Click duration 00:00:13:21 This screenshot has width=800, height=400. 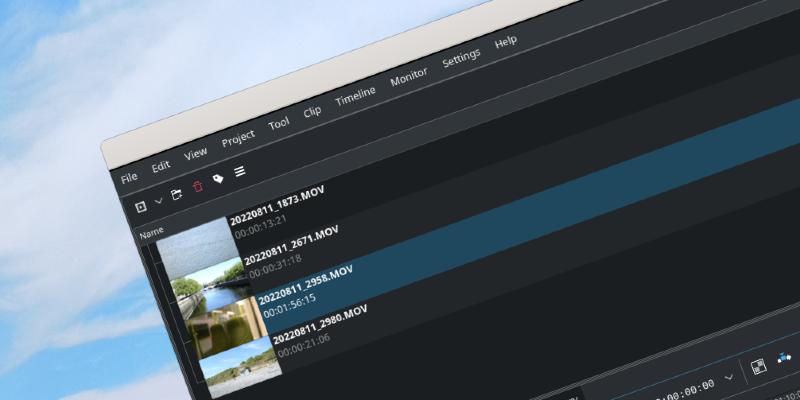261,227
